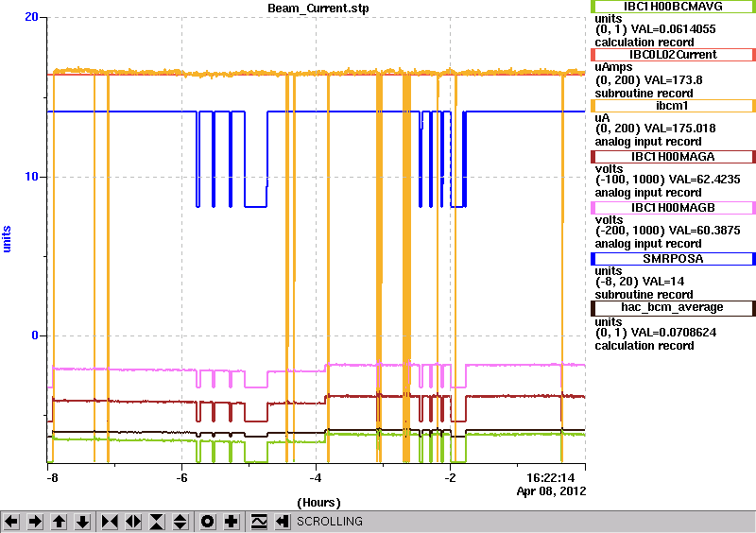Viewport: 756px width, 533px height.
Task: Click the vertical 'units' y-axis label
Action: coord(7,239)
